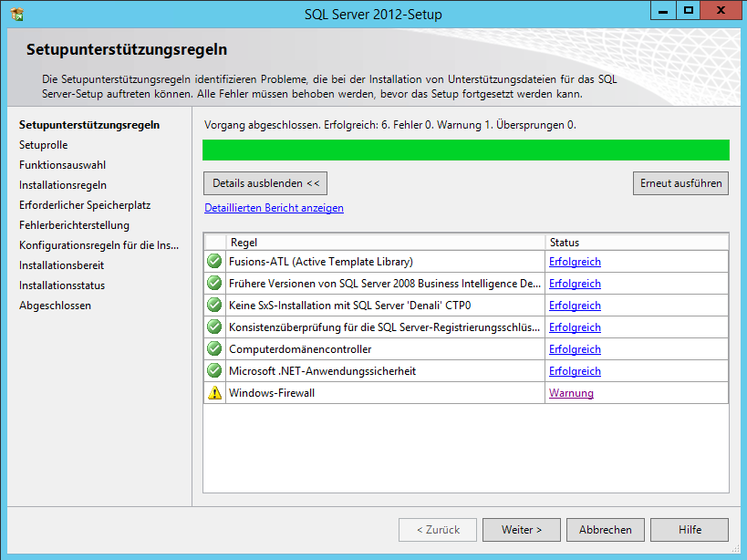This screenshot has height=560, width=747.
Task: Open the Hilfe button
Action: tap(690, 529)
